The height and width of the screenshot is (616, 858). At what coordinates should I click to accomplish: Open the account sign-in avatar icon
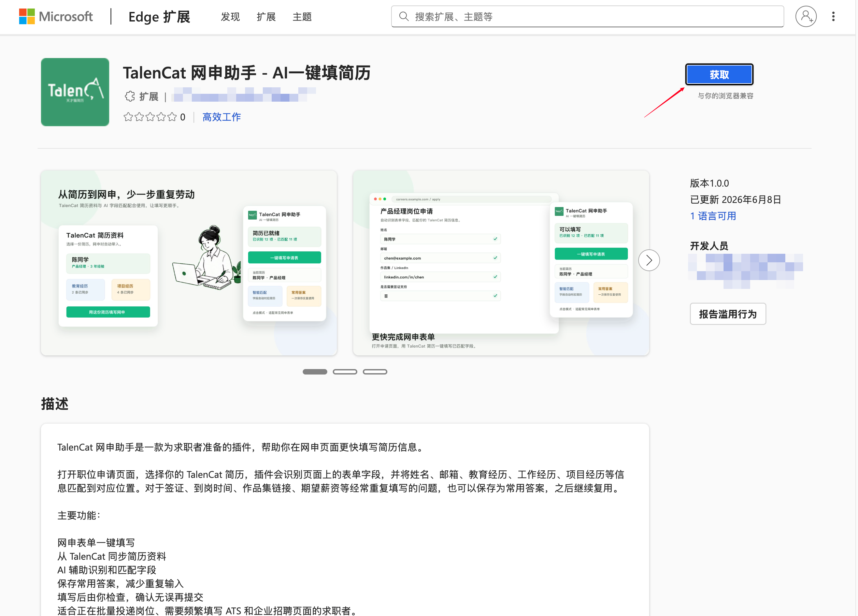805,16
